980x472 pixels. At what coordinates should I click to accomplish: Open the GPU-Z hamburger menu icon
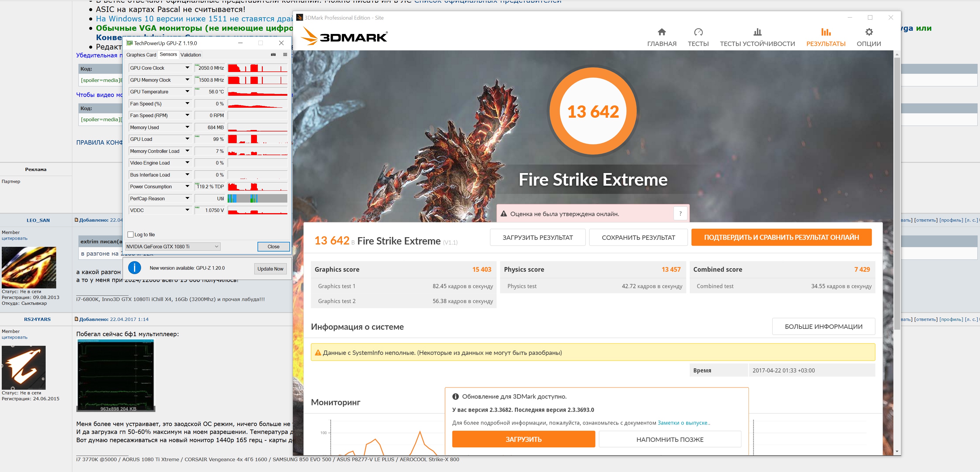point(285,54)
